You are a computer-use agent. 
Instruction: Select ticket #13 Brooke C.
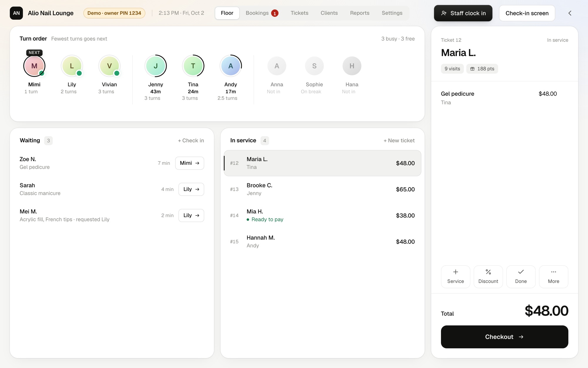point(323,189)
